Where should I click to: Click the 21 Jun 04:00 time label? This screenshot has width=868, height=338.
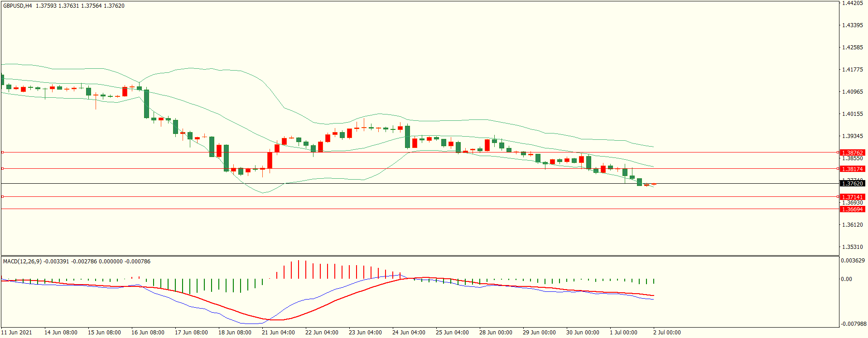point(278,333)
